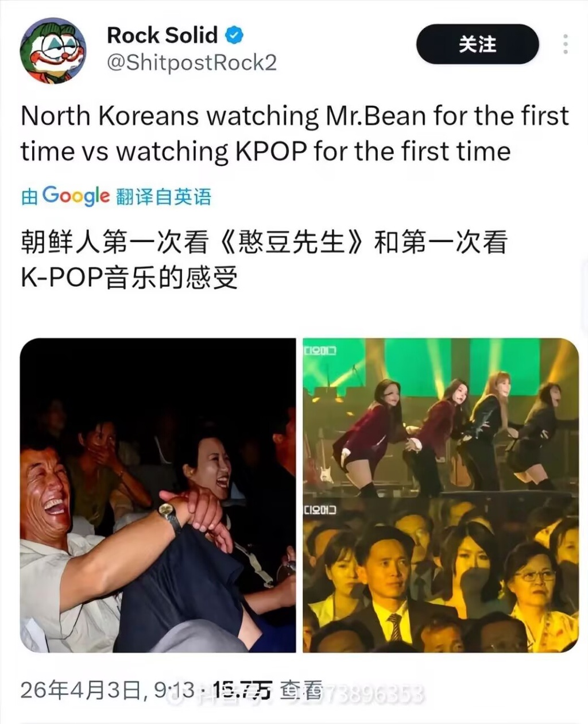
Task: Click the wristwatch in the laughing photo
Action: (170, 515)
